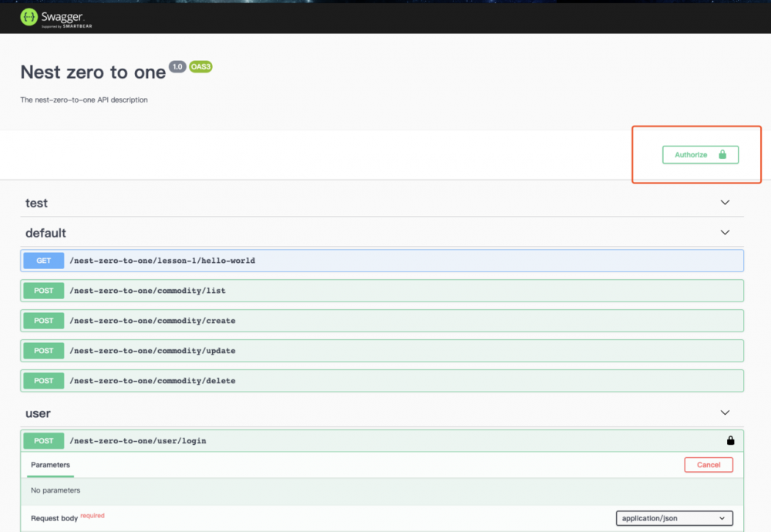Image resolution: width=771 pixels, height=532 pixels.
Task: Expand POST commodity/create endpoint
Action: 382,321
